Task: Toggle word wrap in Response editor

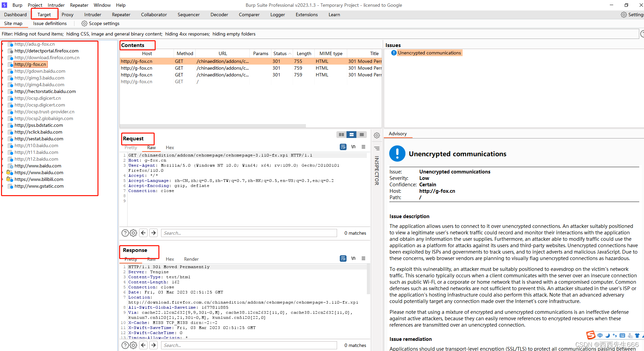Action: [343, 258]
